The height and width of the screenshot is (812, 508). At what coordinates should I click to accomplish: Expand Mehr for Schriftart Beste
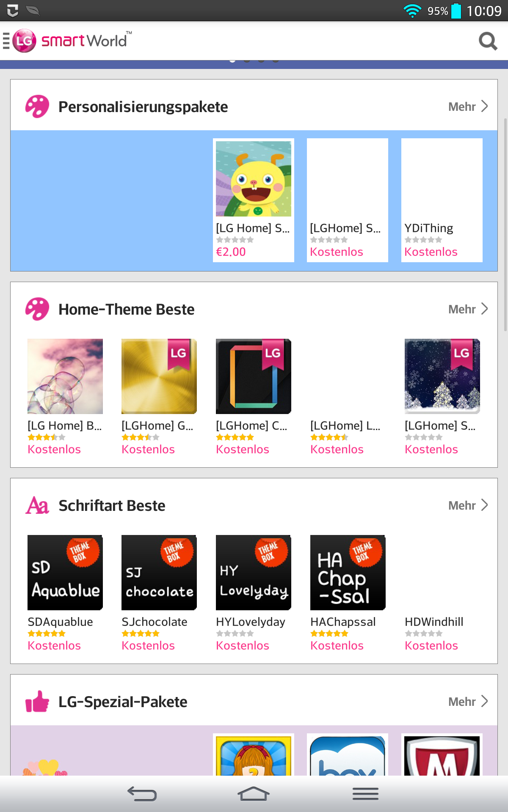tap(468, 505)
